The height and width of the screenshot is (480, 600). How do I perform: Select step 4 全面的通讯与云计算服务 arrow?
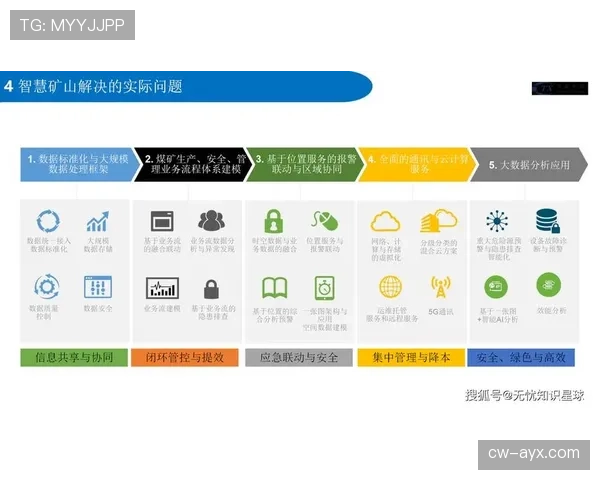click(418, 164)
